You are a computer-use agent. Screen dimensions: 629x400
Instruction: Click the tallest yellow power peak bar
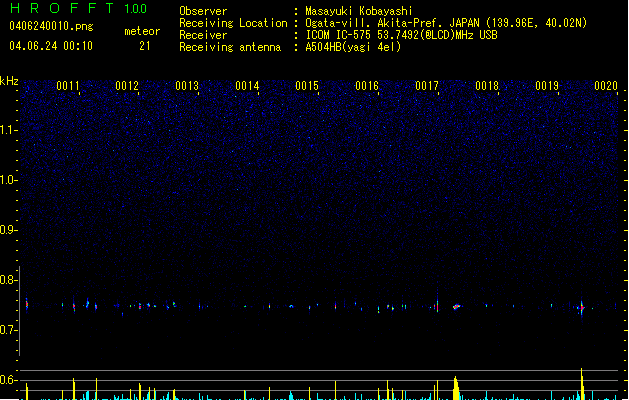point(582,384)
